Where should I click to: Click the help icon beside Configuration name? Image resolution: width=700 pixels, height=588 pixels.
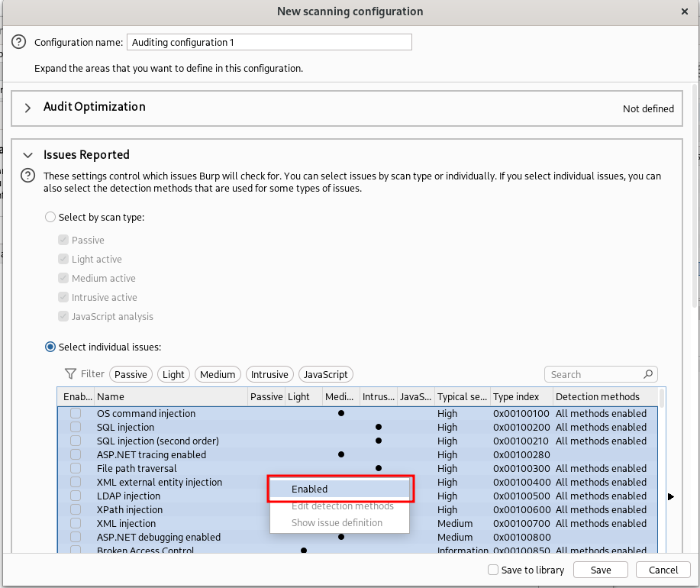pyautogui.click(x=19, y=42)
